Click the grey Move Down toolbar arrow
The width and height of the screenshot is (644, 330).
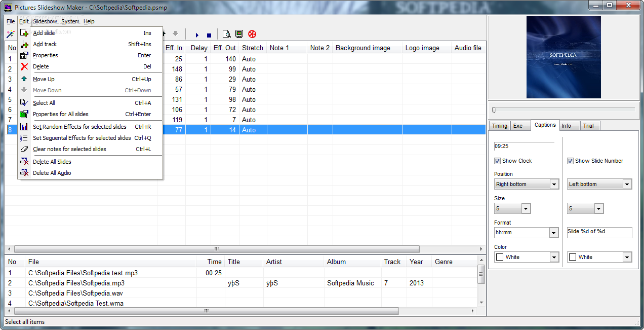tap(175, 33)
